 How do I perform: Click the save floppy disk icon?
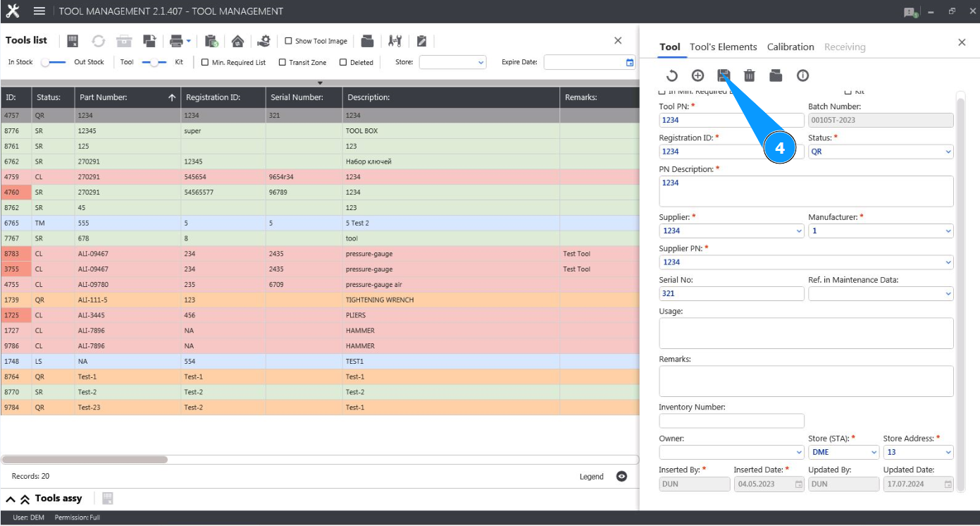tap(724, 75)
